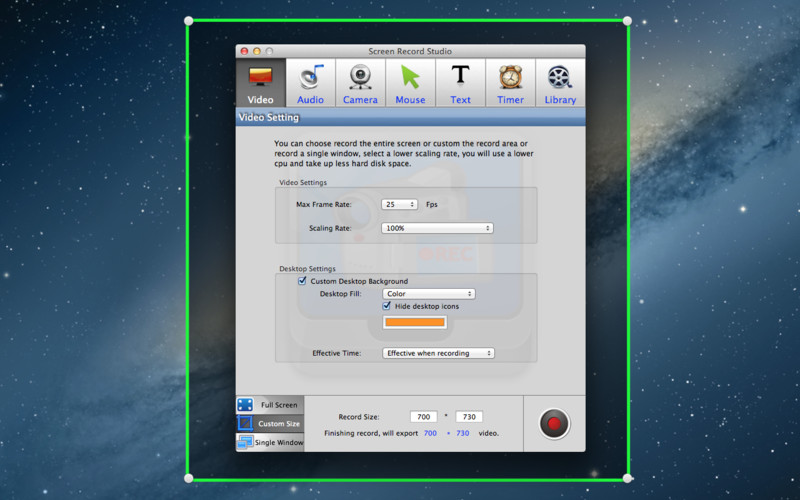Select the Mouse tab

point(410,83)
